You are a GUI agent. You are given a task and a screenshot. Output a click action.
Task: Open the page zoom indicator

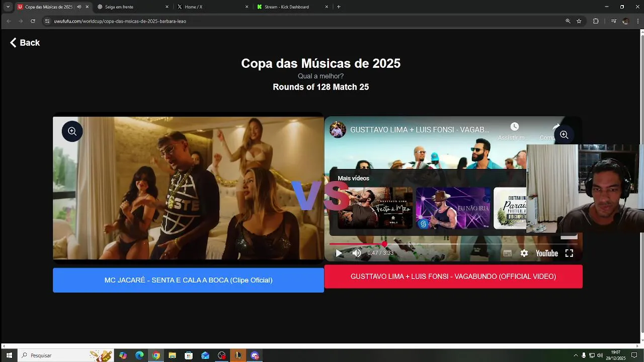568,21
